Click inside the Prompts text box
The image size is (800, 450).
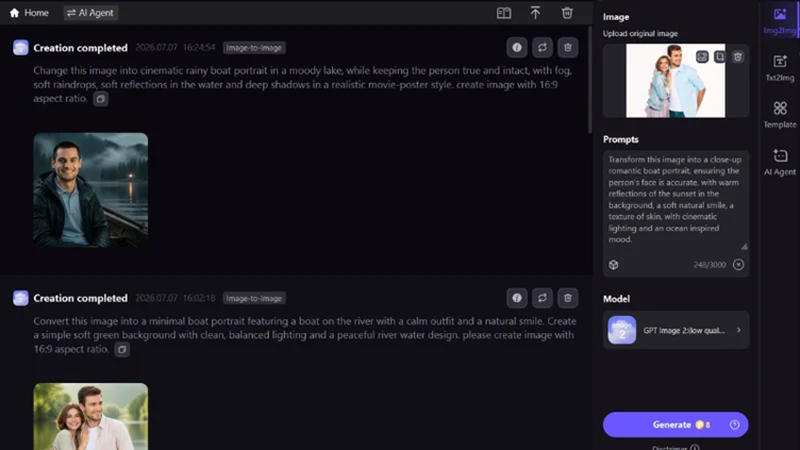[x=676, y=200]
